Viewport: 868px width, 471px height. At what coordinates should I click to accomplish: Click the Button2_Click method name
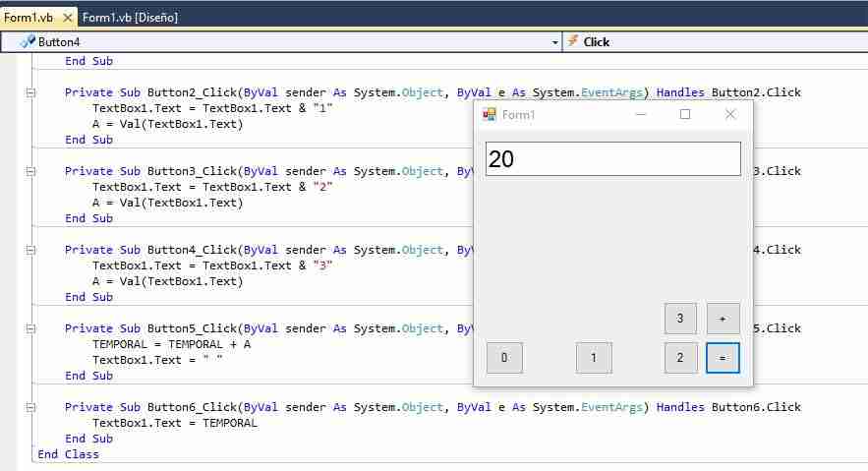[193, 92]
